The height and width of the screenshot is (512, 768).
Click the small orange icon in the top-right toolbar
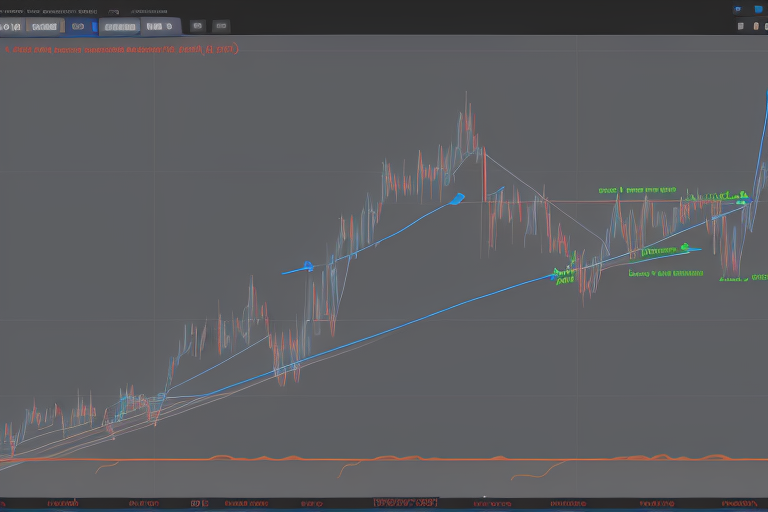pyautogui.click(x=757, y=27)
